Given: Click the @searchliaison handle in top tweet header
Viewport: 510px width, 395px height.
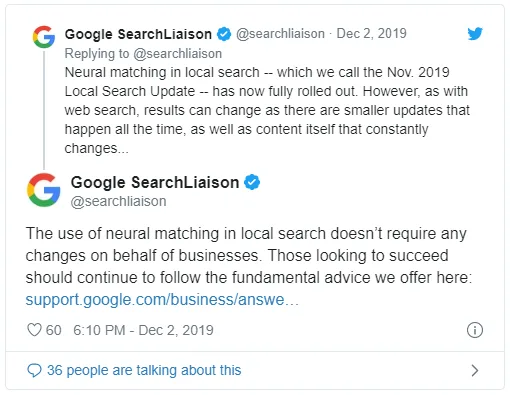Looking at the screenshot, I should [x=280, y=34].
